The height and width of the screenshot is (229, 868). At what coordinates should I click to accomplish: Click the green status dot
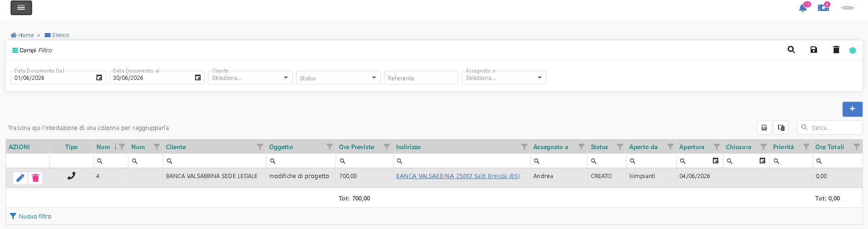[x=852, y=50]
